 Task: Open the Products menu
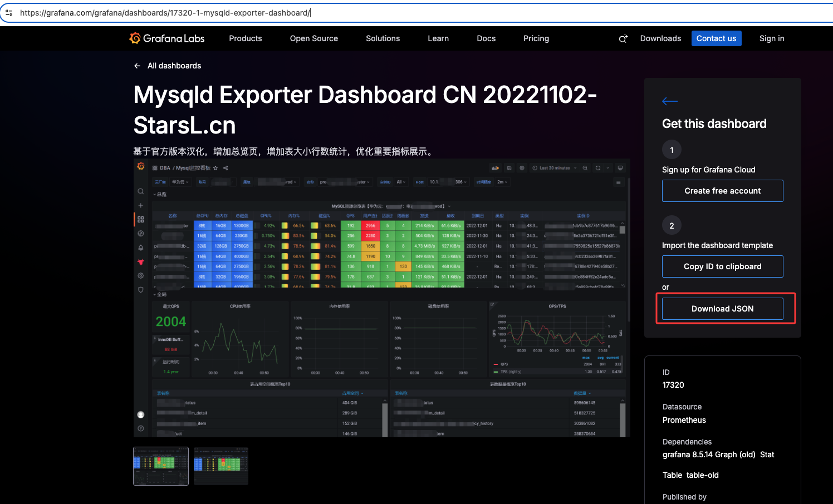pos(246,38)
